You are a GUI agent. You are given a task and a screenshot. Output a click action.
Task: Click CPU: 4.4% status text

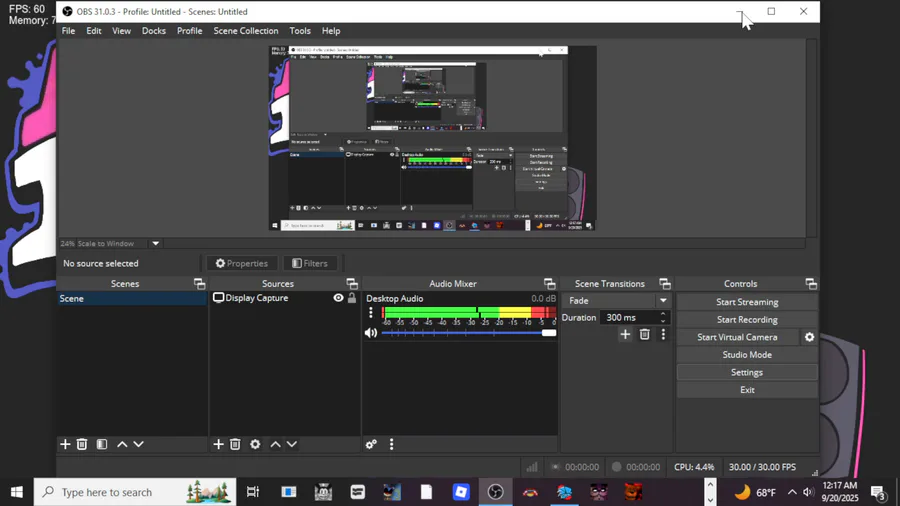694,467
